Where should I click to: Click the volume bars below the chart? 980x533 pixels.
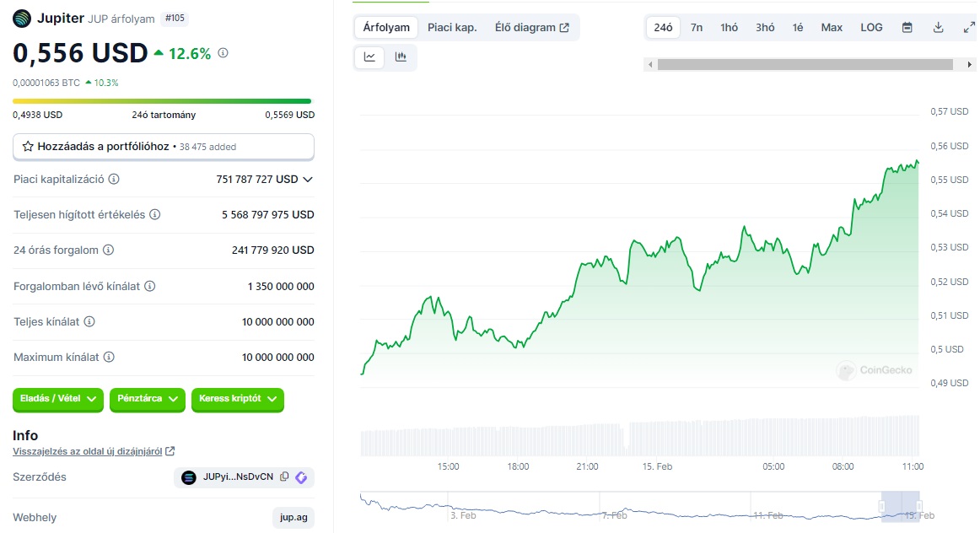[640, 435]
